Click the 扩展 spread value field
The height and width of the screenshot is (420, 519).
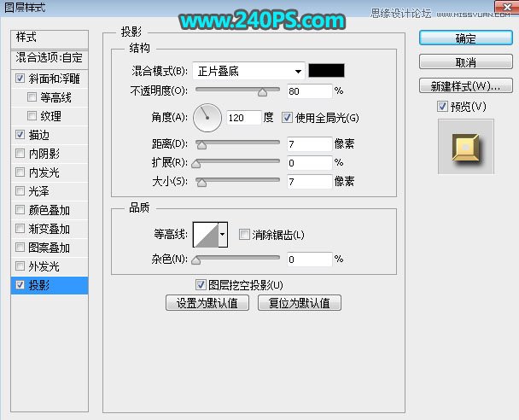(x=310, y=162)
